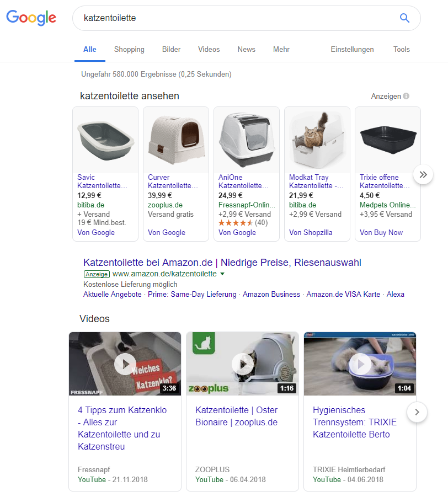Click Prime: Same-Day Lieferung sitelink
The height and width of the screenshot is (502, 448).
(x=192, y=294)
